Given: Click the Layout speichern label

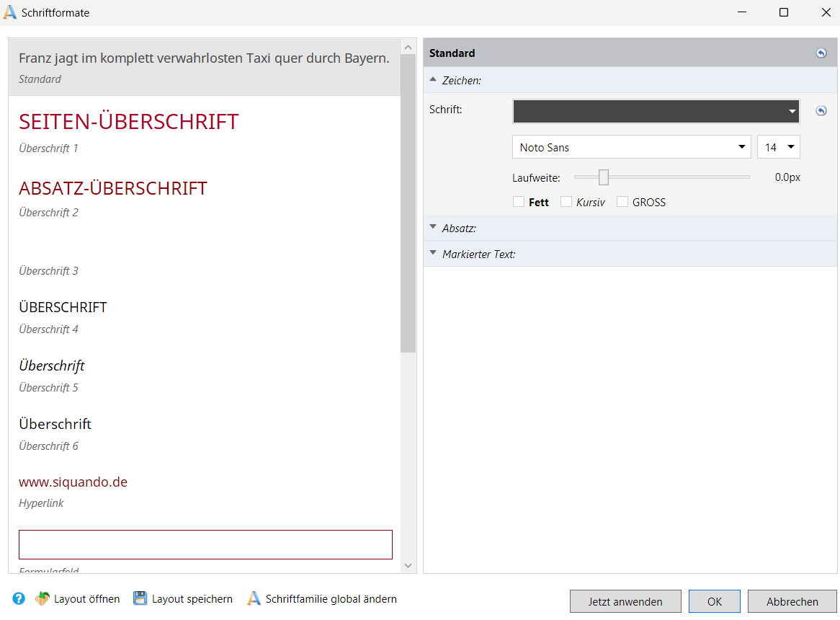Looking at the screenshot, I should [192, 599].
